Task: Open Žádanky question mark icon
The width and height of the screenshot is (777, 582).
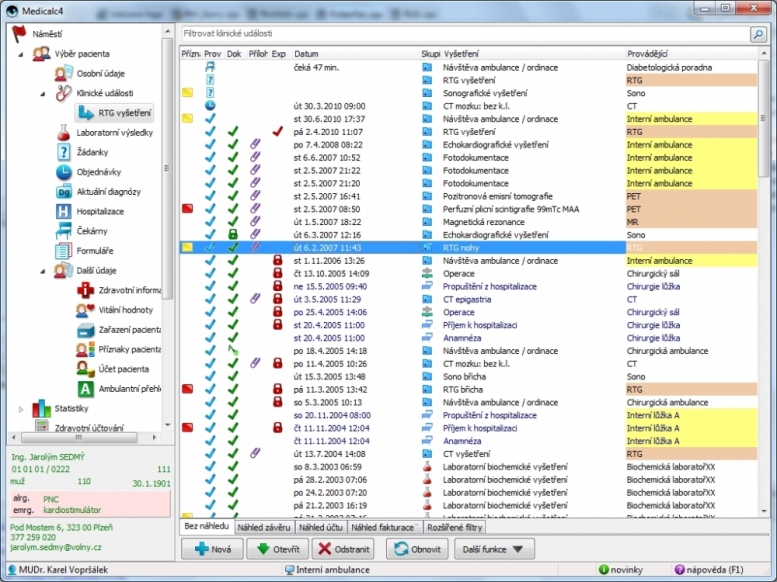Action: point(64,152)
